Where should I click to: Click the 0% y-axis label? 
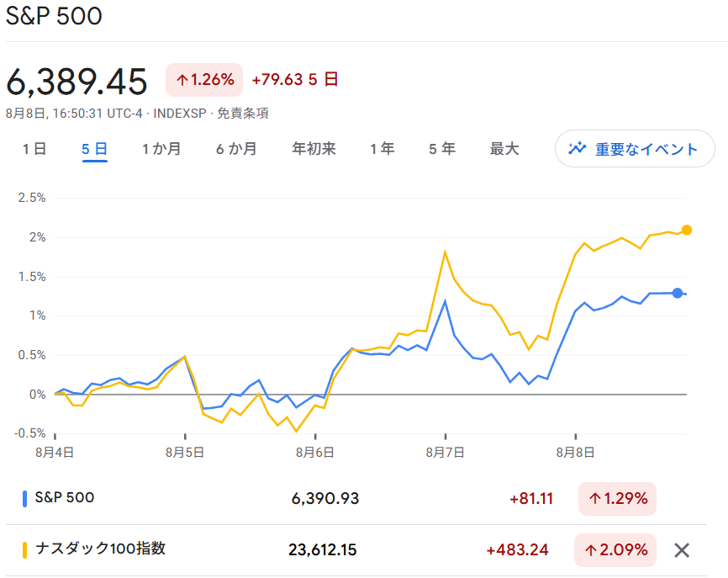tap(37, 395)
